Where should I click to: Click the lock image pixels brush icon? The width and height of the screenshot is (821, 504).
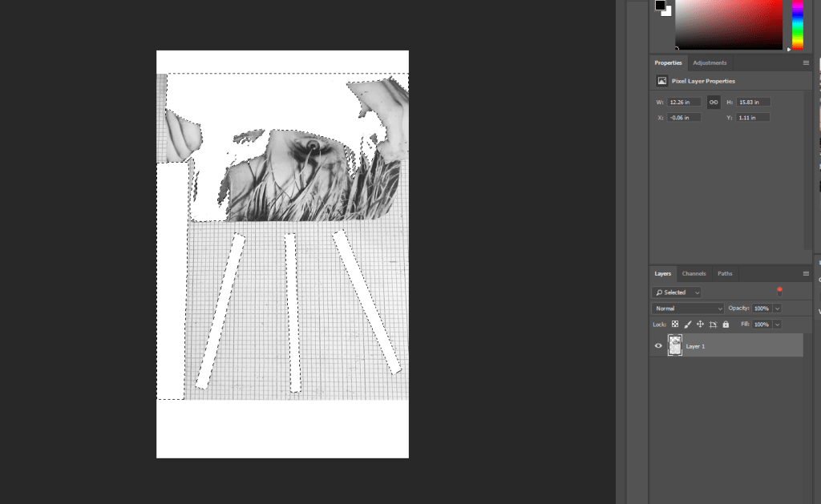click(x=688, y=325)
